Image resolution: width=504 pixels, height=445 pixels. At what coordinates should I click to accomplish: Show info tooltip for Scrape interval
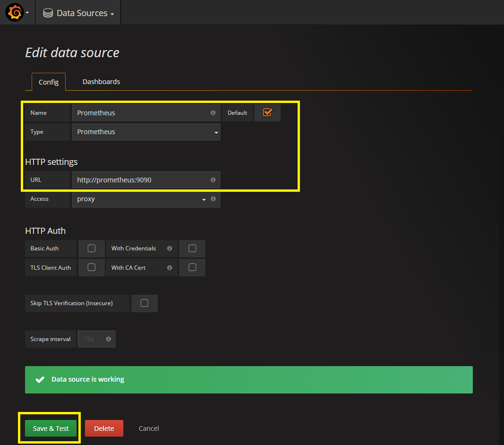[108, 339]
